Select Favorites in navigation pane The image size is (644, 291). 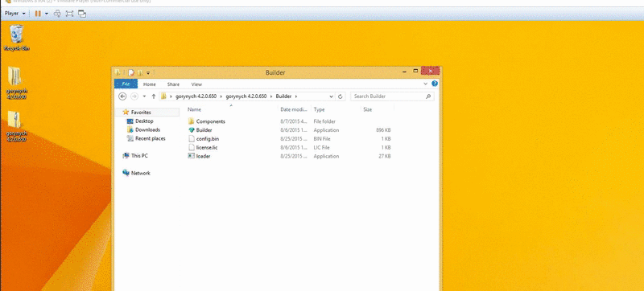point(141,113)
